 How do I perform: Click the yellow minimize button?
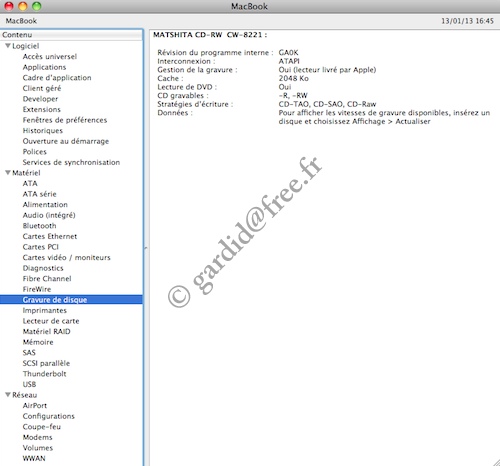click(x=23, y=6)
